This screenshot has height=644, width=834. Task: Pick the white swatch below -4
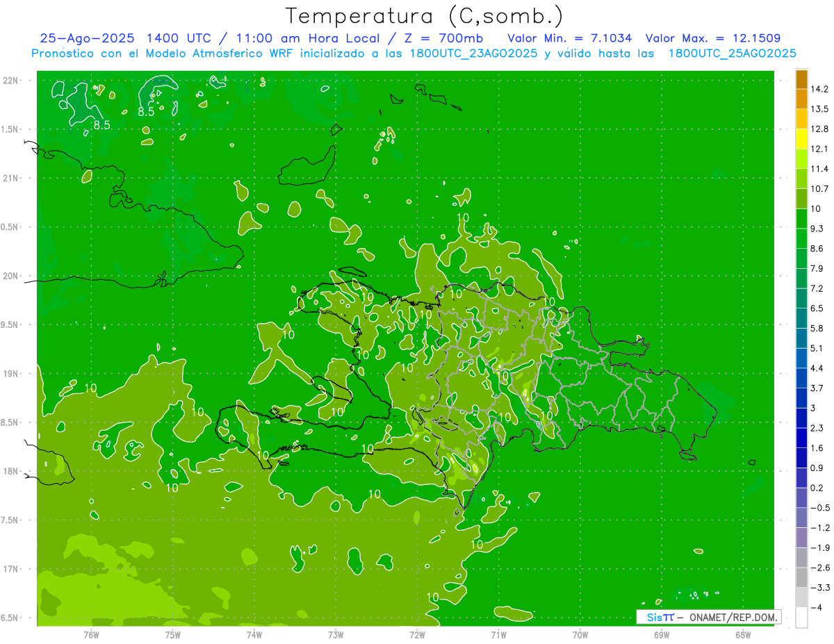(801, 618)
